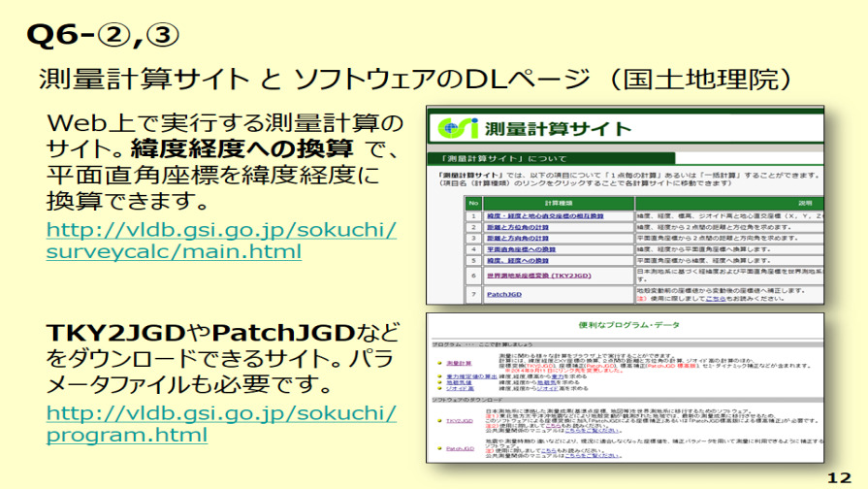
Task: Select 距離と方向角の計算 link in row 3
Action: point(518,240)
